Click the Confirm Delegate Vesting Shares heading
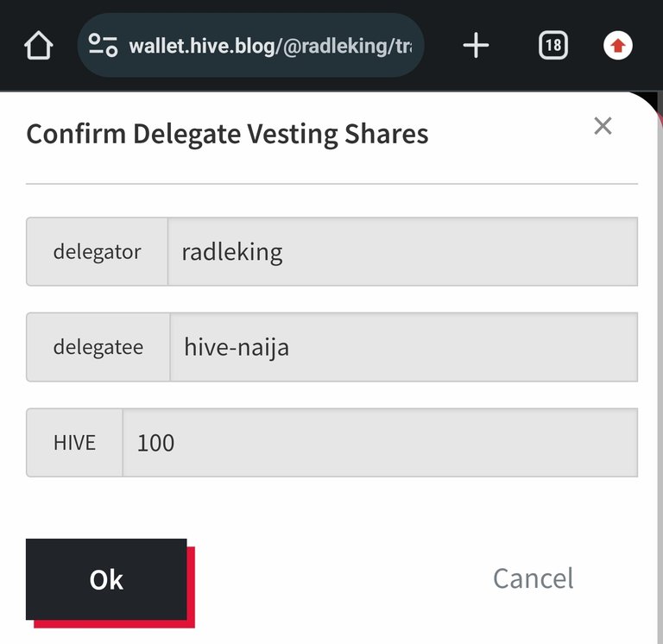663x644 pixels. point(227,134)
